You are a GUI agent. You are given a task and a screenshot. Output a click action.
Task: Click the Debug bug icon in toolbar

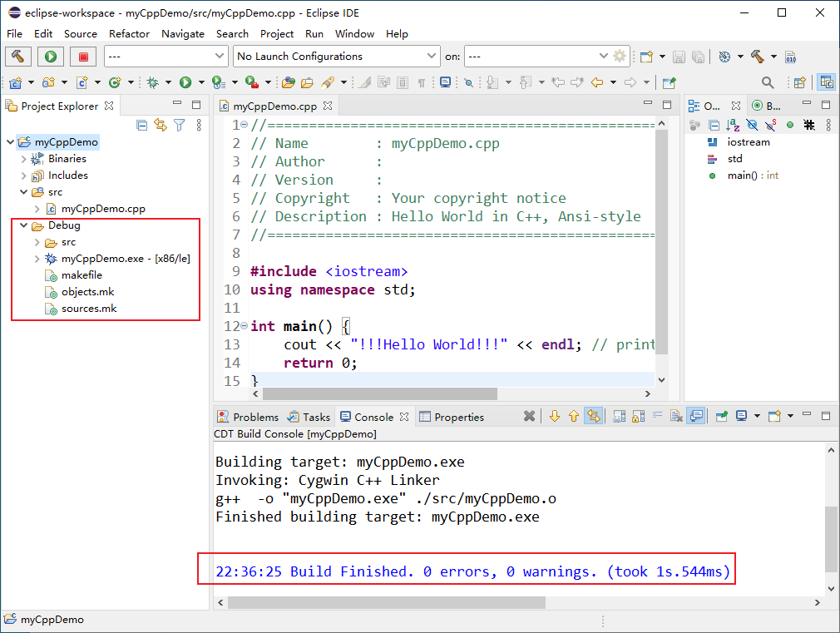click(x=153, y=82)
